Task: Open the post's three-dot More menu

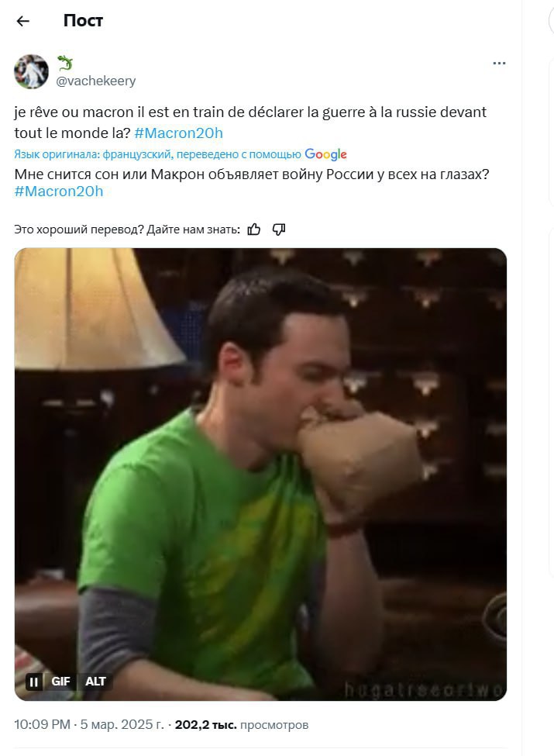Action: pyautogui.click(x=499, y=63)
